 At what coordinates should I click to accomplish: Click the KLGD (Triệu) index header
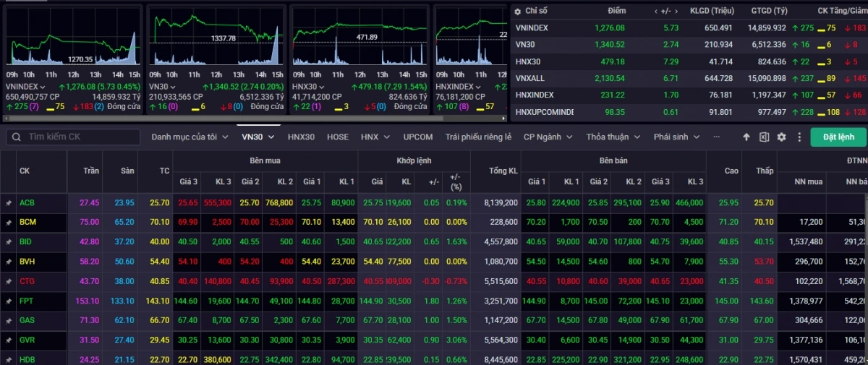tap(712, 11)
